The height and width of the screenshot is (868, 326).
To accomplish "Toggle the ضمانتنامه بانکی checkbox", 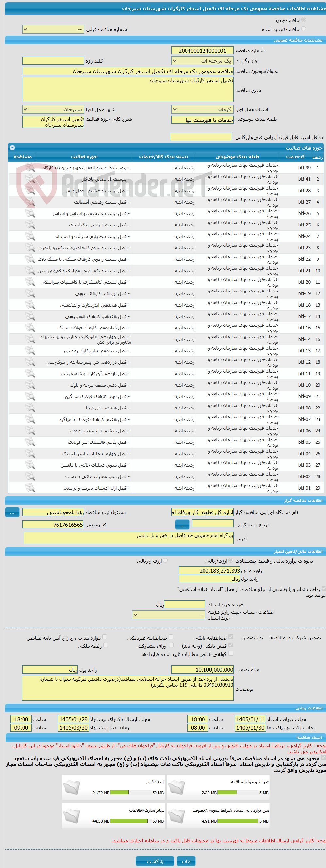I will point(231,637).
